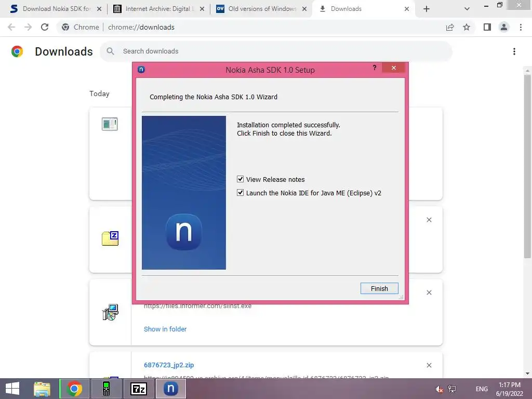Click the Finish button in setup wizard

(x=379, y=288)
